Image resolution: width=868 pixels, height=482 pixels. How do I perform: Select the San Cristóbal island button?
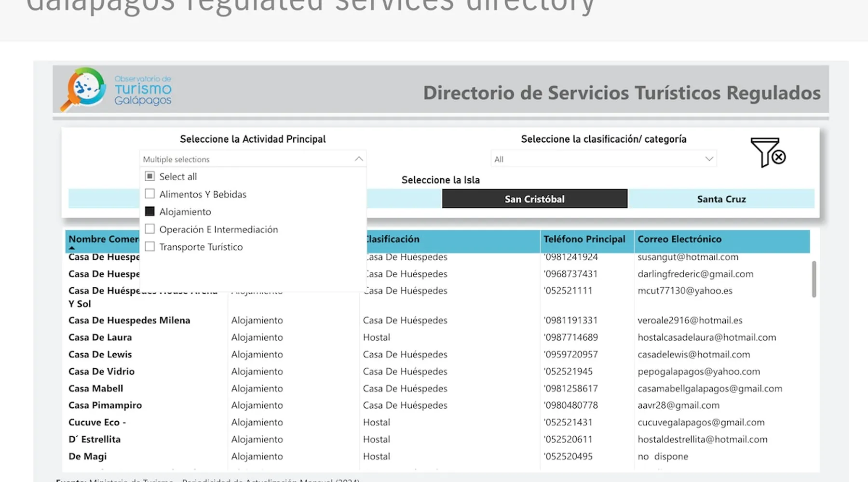pos(534,199)
